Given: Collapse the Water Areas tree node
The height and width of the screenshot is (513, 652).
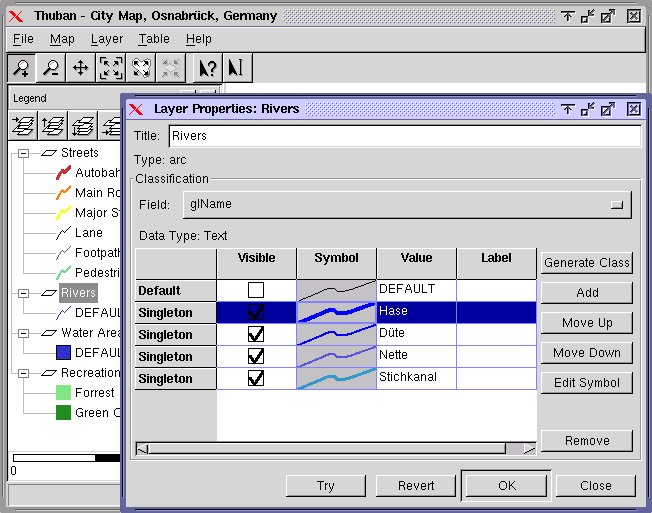Looking at the screenshot, I should [x=24, y=333].
